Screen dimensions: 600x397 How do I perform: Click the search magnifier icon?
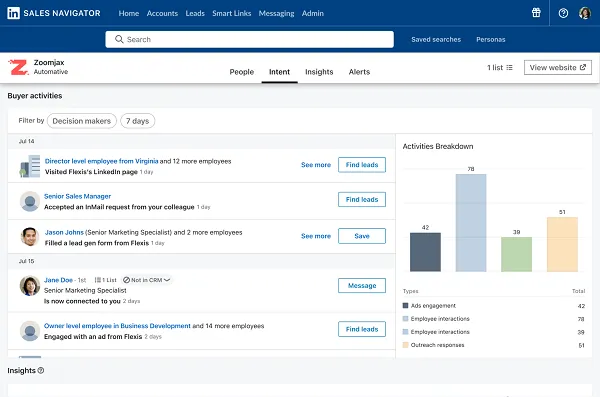pyautogui.click(x=119, y=39)
